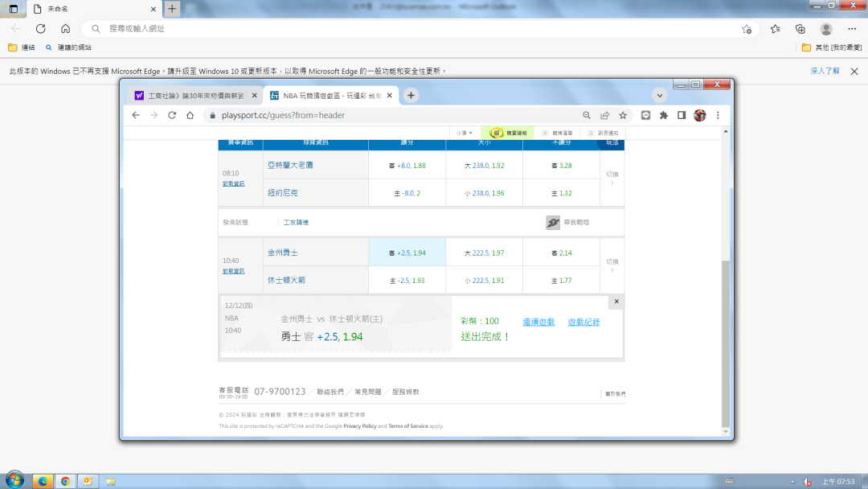
Task: Switch to the 工商社論 Chrome tab
Action: [194, 96]
